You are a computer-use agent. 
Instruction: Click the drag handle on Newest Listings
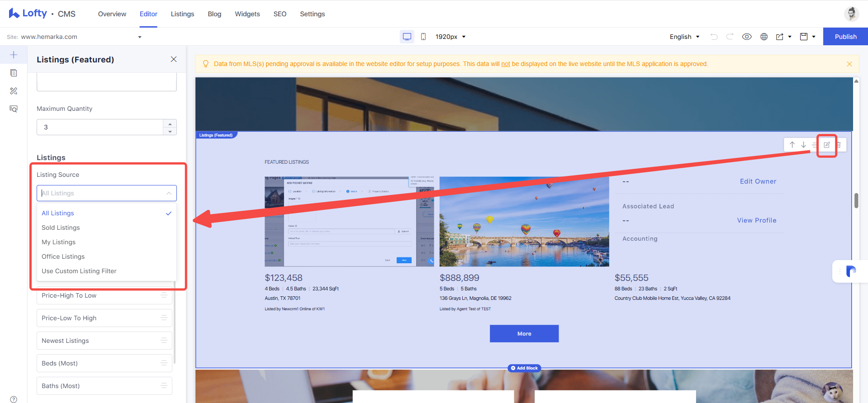coord(164,341)
